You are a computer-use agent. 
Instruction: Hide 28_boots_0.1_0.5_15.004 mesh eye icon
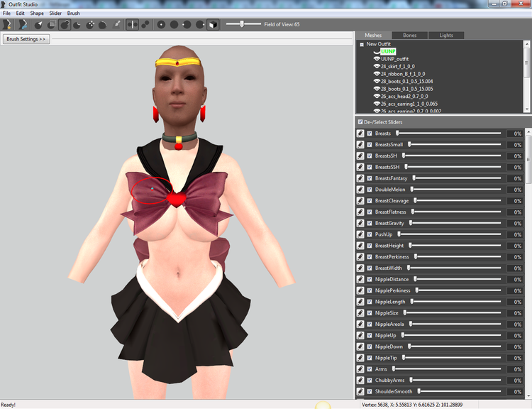pos(377,81)
